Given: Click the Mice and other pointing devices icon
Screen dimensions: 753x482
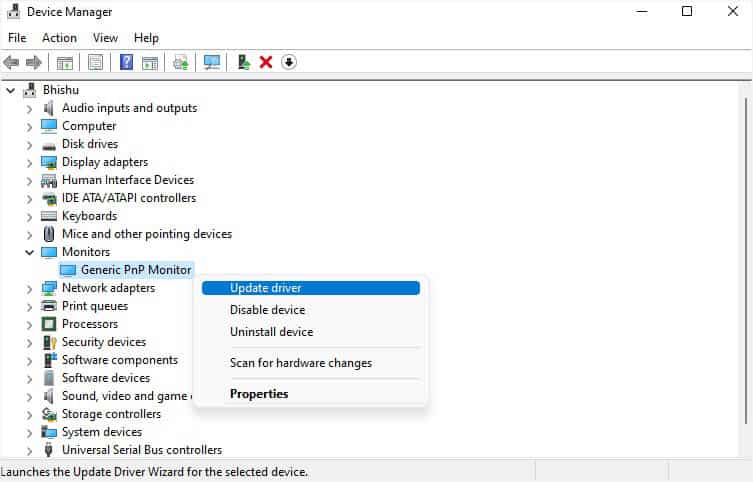Looking at the screenshot, I should tap(49, 234).
